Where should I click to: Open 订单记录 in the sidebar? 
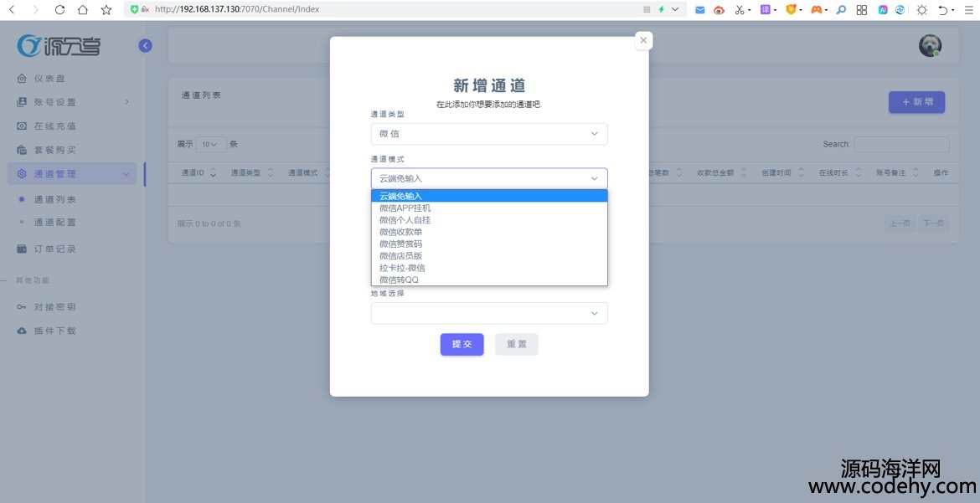(x=55, y=249)
